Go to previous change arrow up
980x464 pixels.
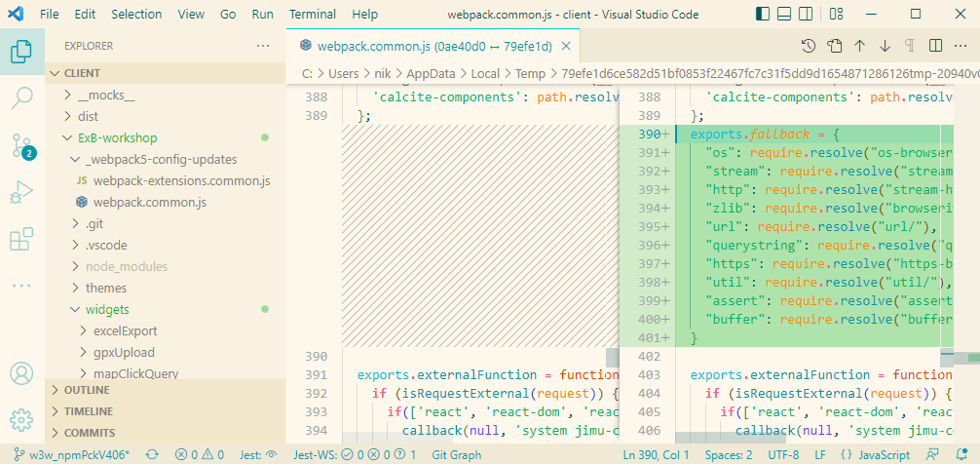coord(859,46)
